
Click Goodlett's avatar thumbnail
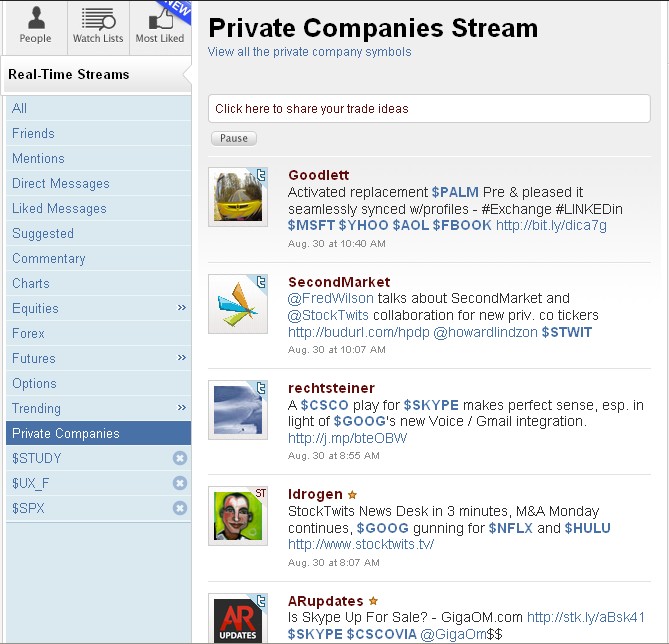(238, 197)
